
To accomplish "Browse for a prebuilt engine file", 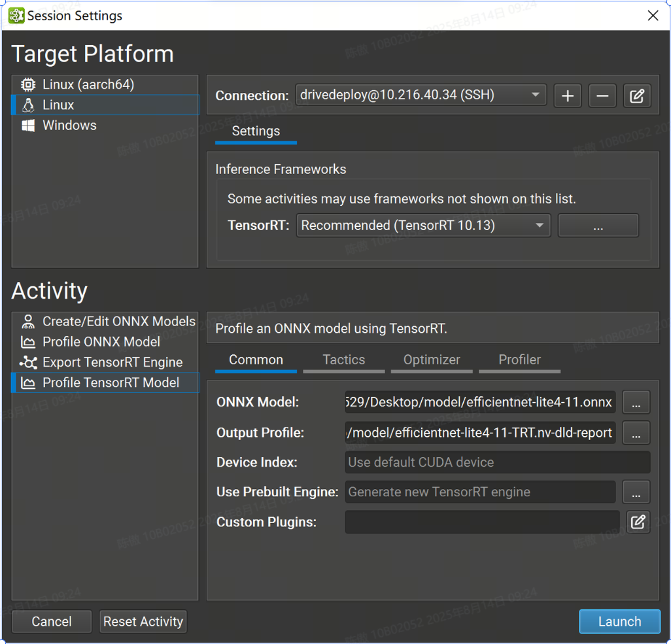I will pos(636,492).
